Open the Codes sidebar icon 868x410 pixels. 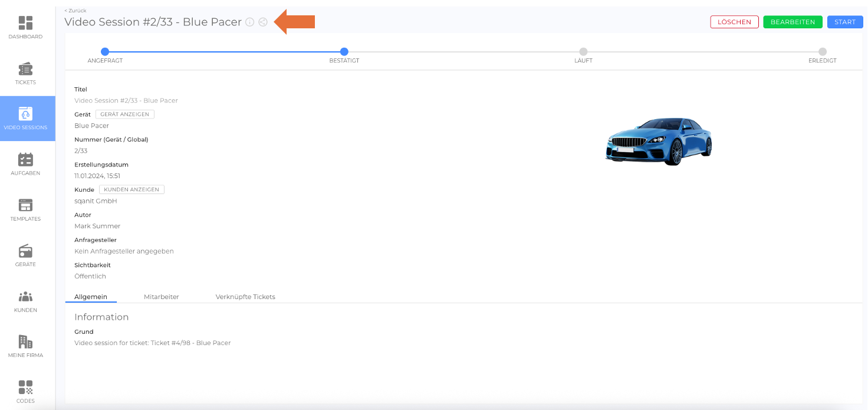coord(25,388)
